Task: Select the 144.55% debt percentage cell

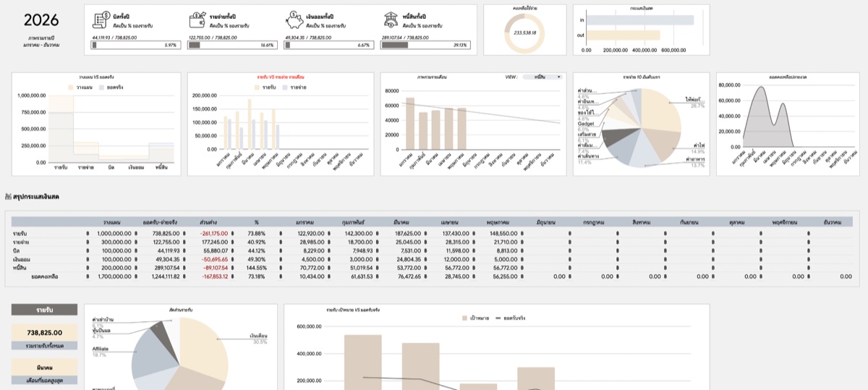Action: [x=257, y=268]
